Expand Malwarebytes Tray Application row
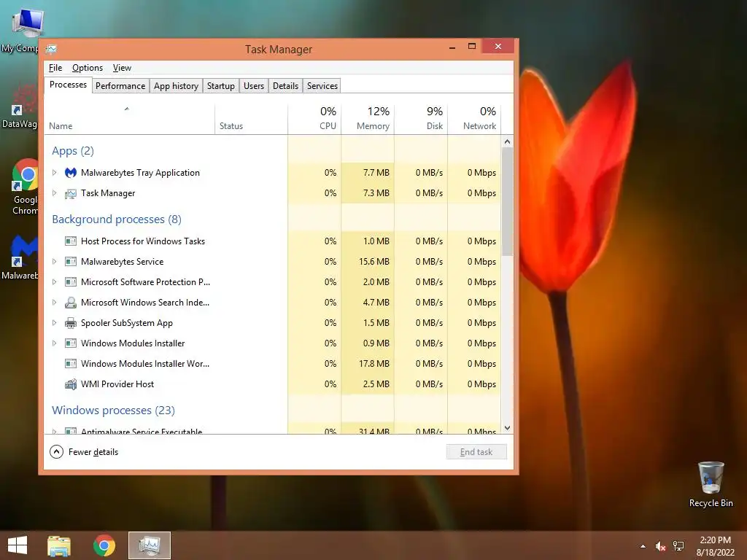The image size is (747, 560). [x=54, y=173]
